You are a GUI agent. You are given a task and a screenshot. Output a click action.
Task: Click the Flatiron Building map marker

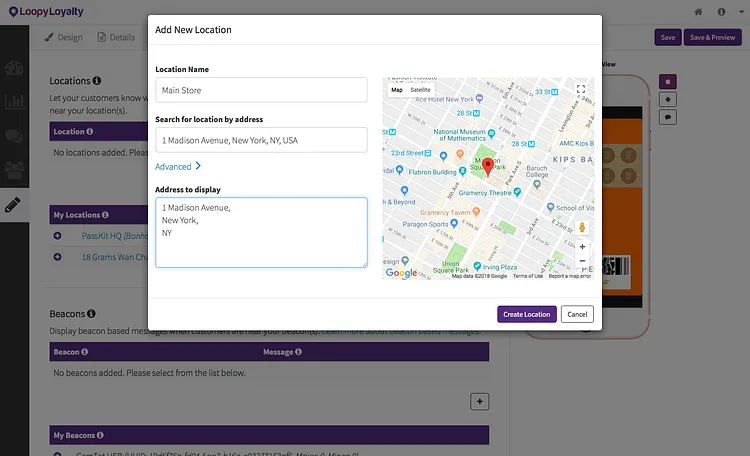462,171
